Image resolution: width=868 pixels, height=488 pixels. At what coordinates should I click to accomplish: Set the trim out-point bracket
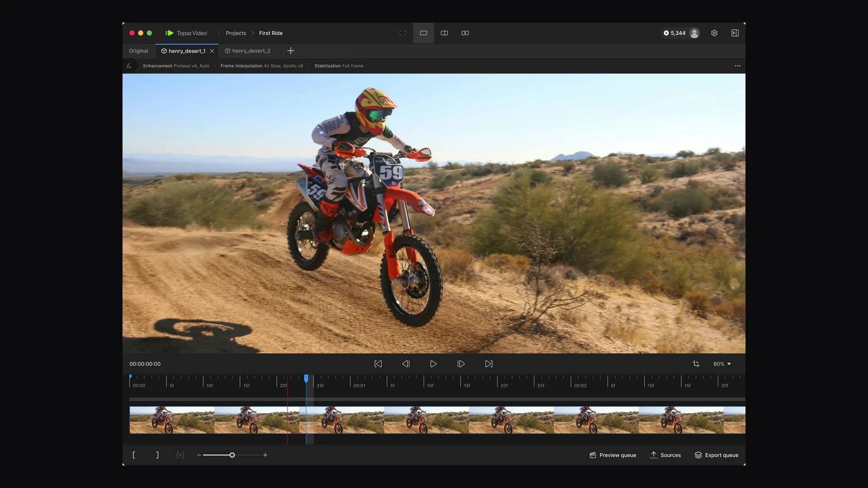pos(157,455)
